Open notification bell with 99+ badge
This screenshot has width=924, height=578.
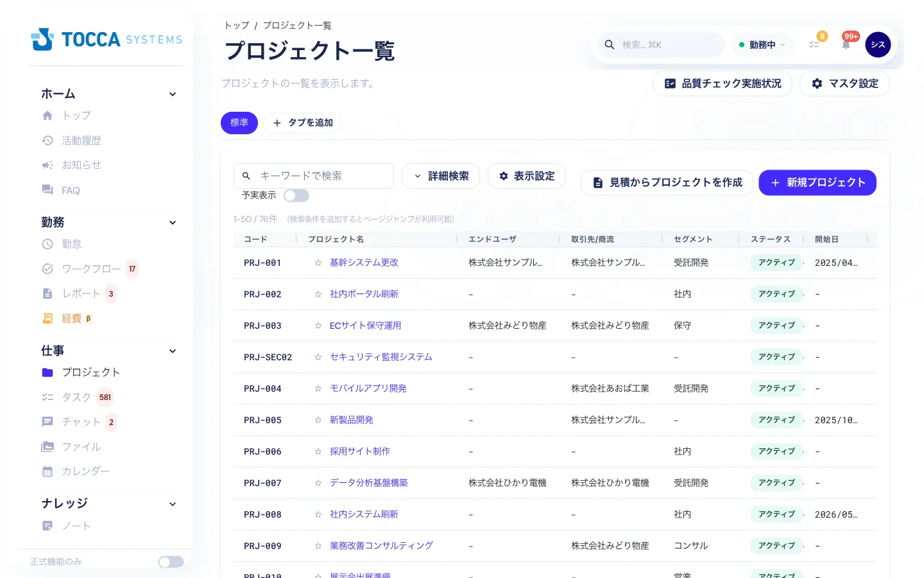coord(846,45)
